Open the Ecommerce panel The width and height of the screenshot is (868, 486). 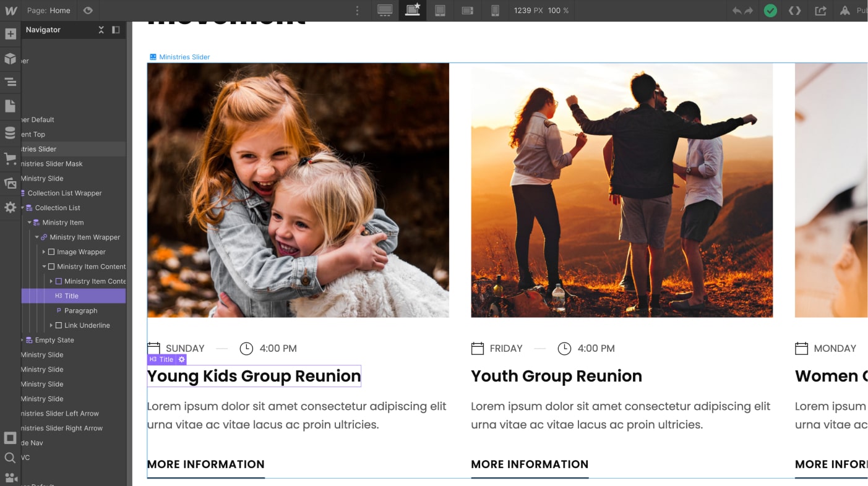[10, 158]
